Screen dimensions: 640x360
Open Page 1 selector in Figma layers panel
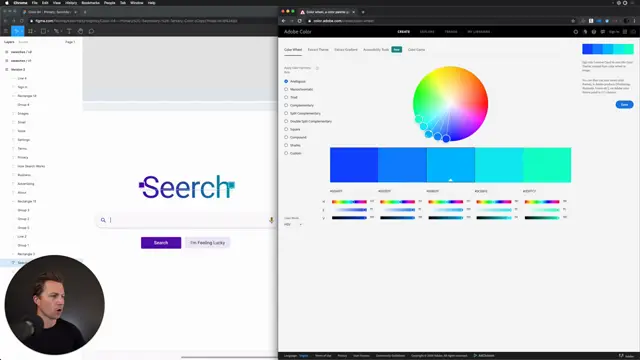click(x=70, y=42)
